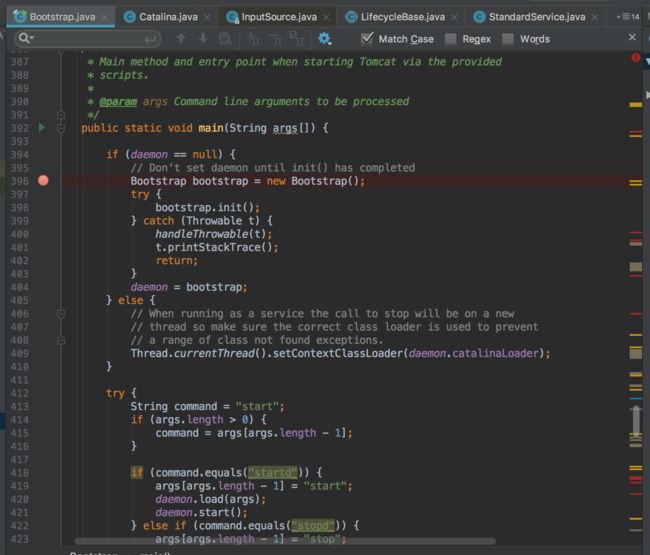Collapse the javadoc fold marker at line 391

point(61,115)
